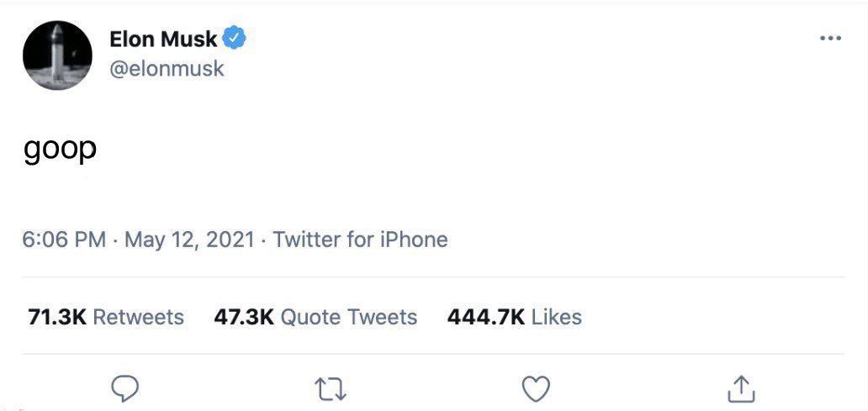
Task: Open Elon Musk's rocket profile picture
Action: (x=57, y=55)
